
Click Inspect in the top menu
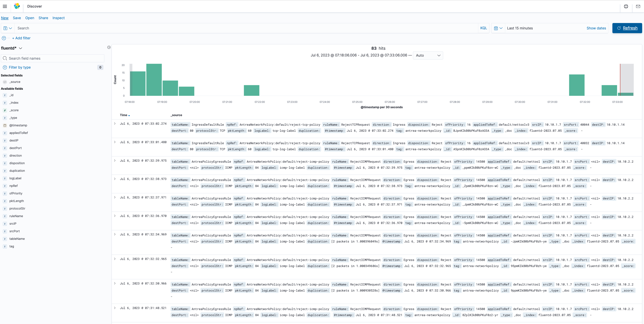[x=58, y=18]
